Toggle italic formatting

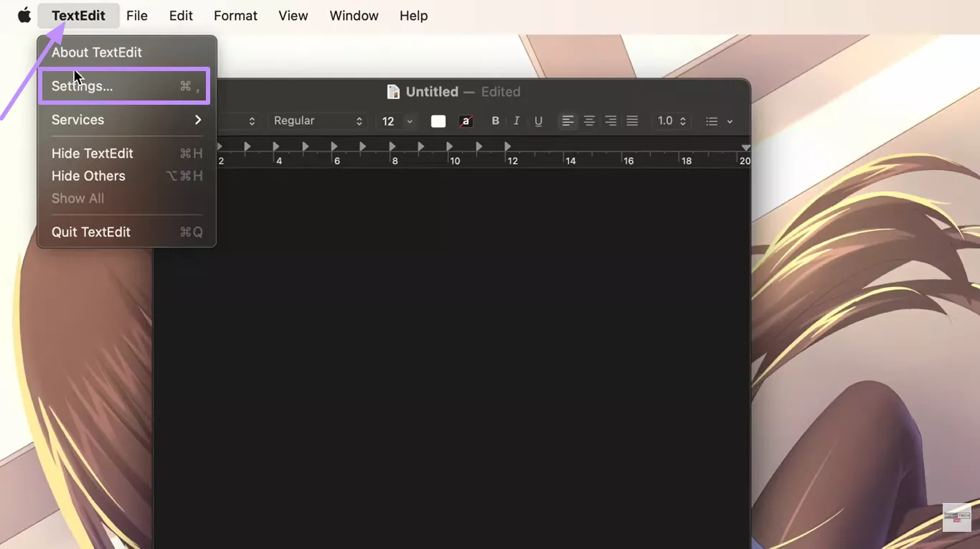(x=517, y=121)
